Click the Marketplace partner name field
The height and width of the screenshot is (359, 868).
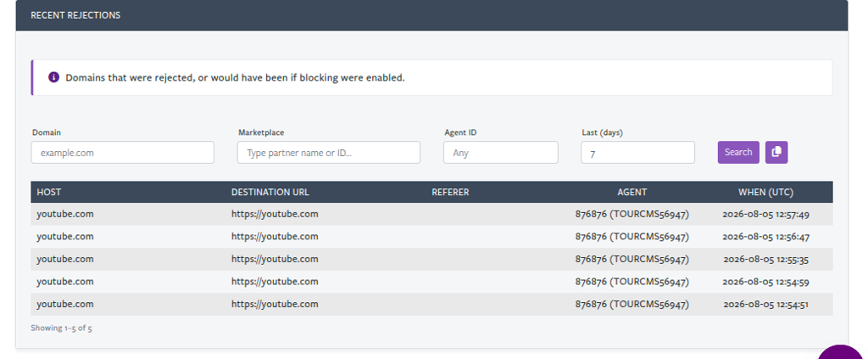329,153
